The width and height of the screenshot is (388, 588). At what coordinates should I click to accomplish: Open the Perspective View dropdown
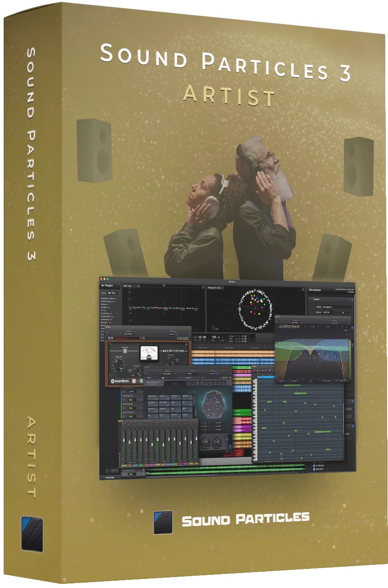point(216,288)
